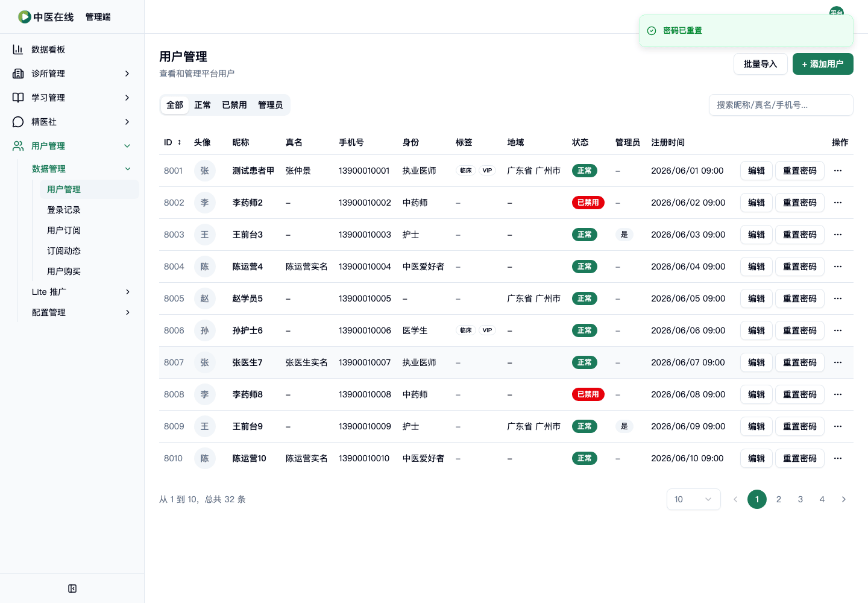The image size is (868, 603).
Task: Open 用户订阅 in sidebar
Action: tap(89, 230)
